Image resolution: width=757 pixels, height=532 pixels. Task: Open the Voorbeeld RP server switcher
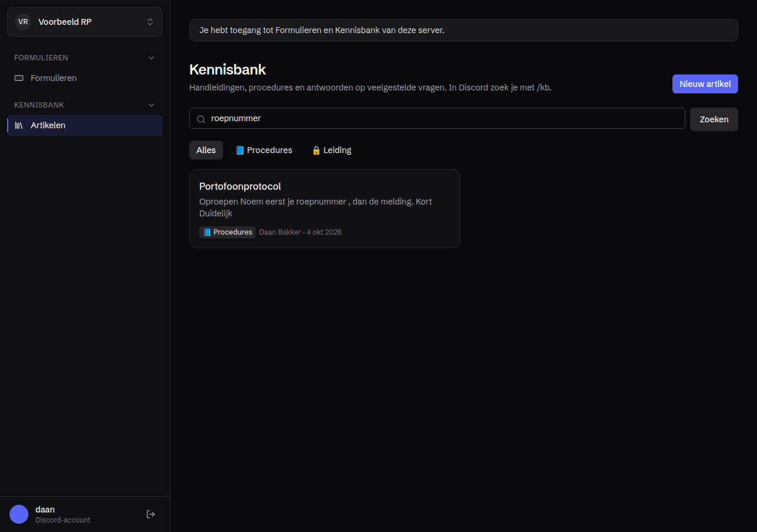[x=85, y=22]
